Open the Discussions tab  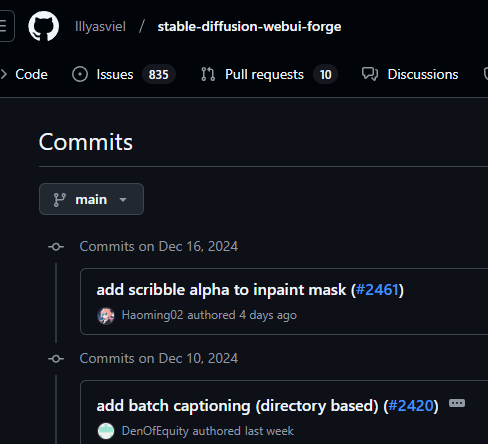[410, 74]
